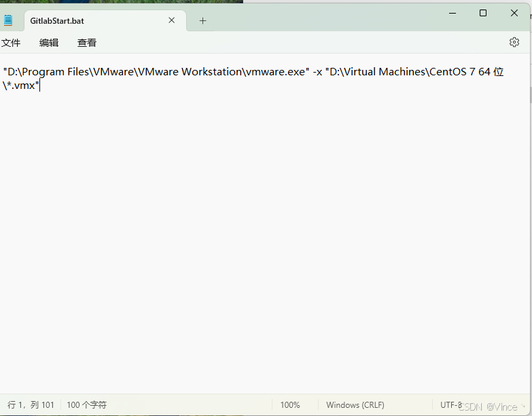The image size is (532, 416).
Task: Click the CentOS 7 64 位 path text
Action: [x=467, y=72]
